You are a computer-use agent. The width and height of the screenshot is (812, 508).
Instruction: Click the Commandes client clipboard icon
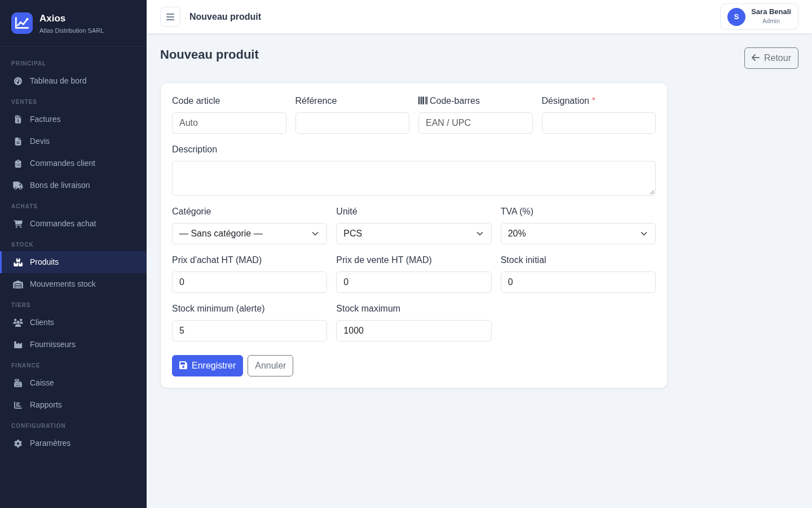click(18, 163)
